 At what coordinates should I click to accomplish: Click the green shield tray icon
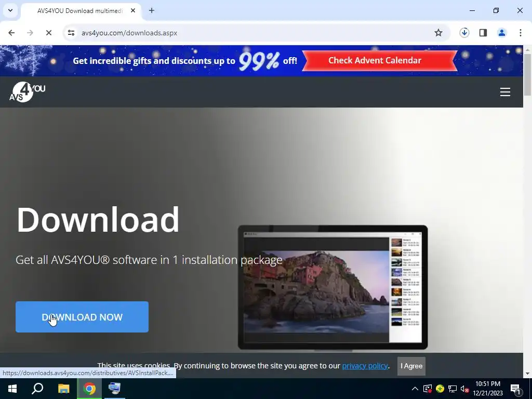pyautogui.click(x=440, y=389)
